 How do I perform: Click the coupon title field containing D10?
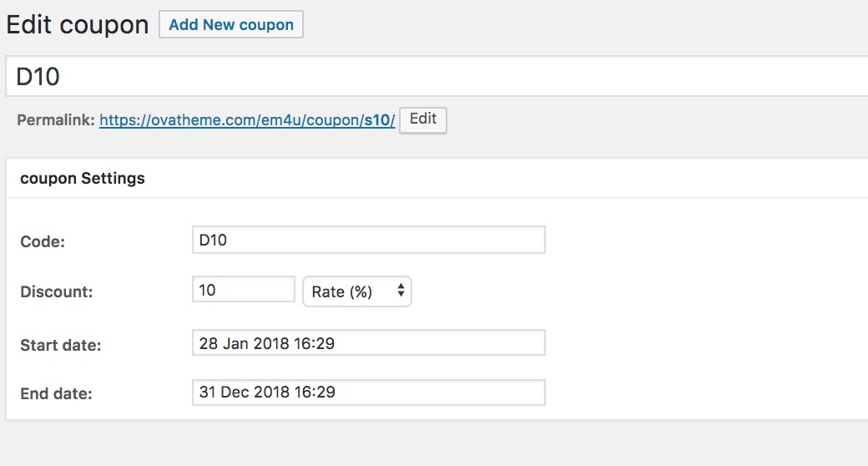[x=434, y=77]
